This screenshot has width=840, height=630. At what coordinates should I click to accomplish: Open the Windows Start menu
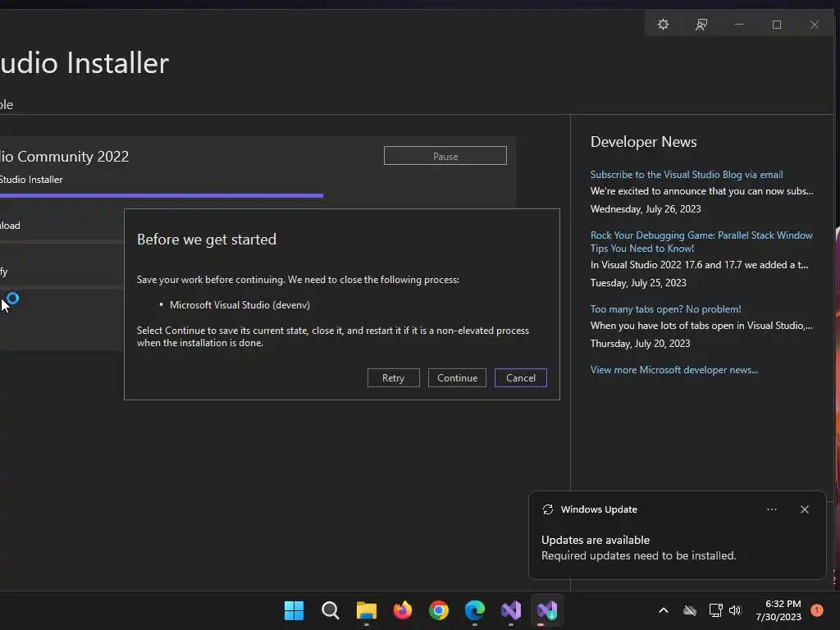click(x=294, y=610)
